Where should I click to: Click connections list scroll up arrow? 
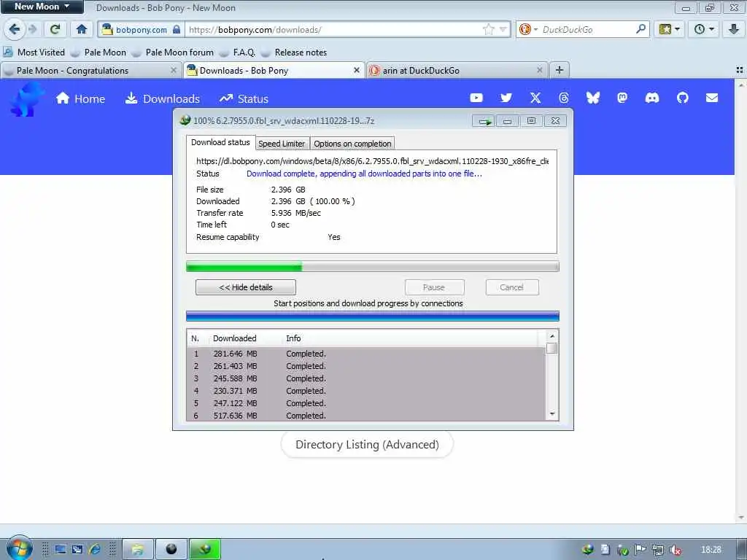coord(551,336)
